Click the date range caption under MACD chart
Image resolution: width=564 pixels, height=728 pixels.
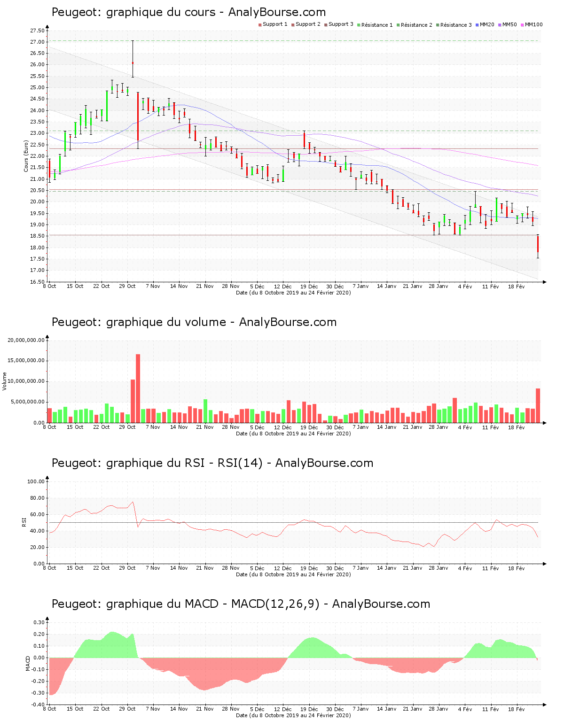293,715
